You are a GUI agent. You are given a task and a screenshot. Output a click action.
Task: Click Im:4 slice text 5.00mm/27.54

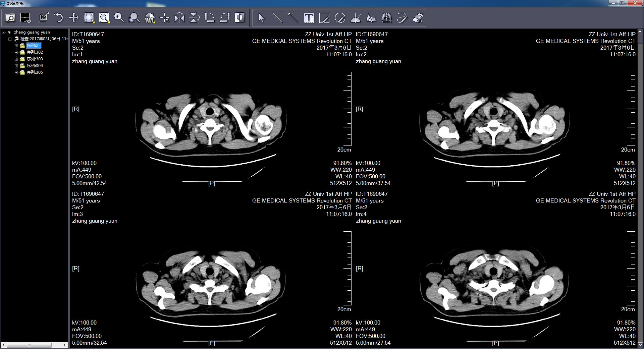pos(373,343)
